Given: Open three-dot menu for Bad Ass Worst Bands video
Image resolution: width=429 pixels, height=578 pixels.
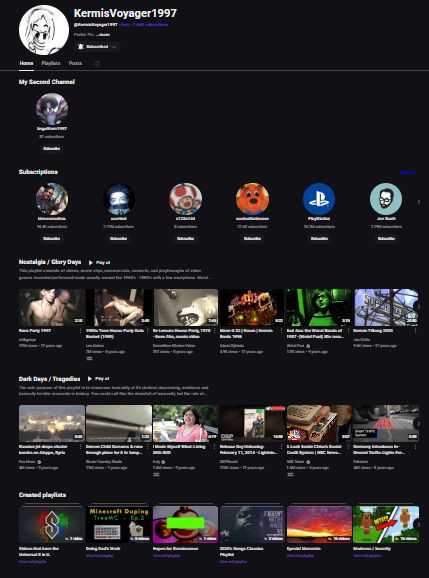Looking at the screenshot, I should point(349,331).
